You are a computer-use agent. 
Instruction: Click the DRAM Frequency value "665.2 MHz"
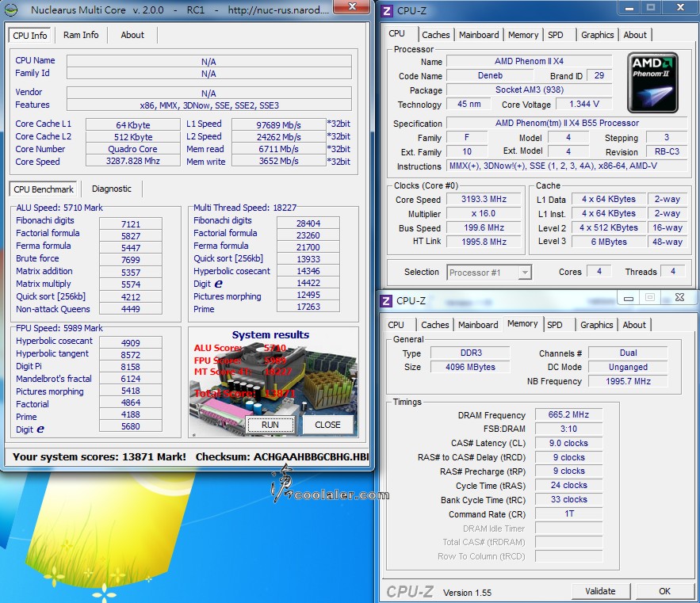pyautogui.click(x=568, y=414)
